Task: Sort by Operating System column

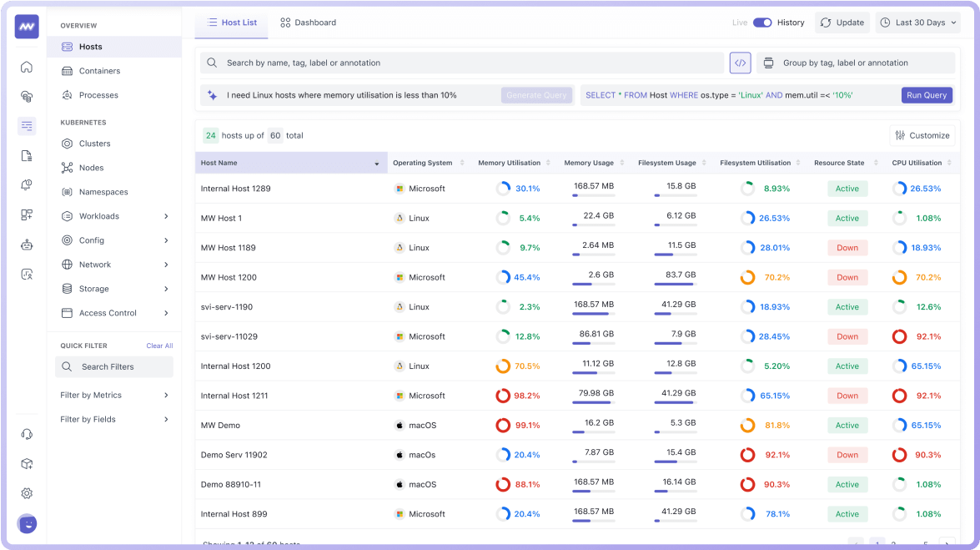Action: (x=422, y=163)
